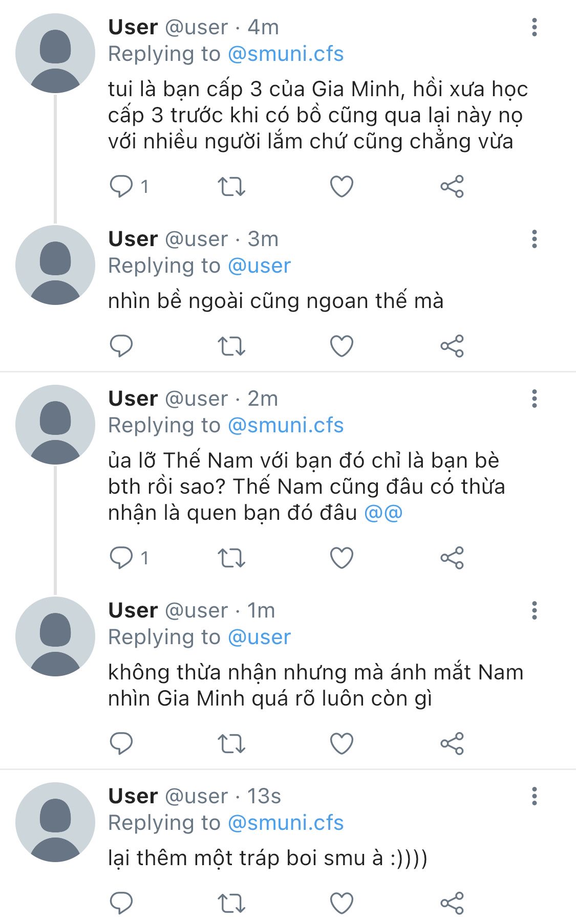Open the 3m tweet author's display name
This screenshot has width=576, height=924.
[x=133, y=239]
